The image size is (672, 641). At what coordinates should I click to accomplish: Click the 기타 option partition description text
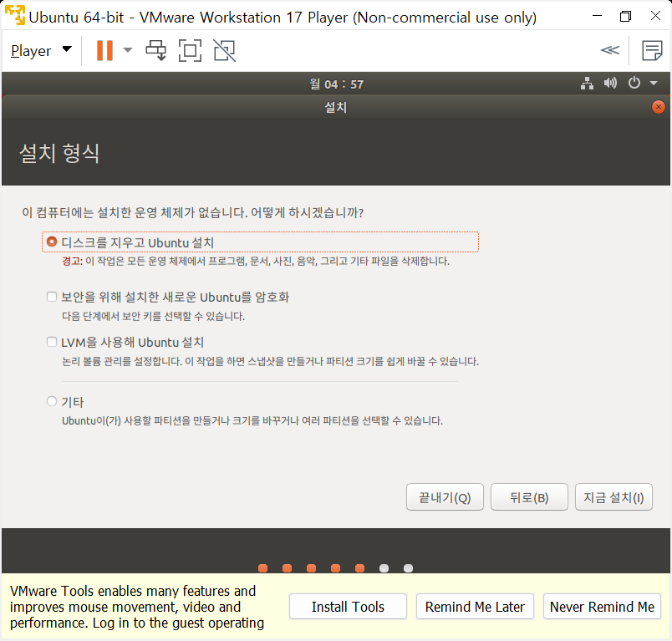tap(252, 420)
